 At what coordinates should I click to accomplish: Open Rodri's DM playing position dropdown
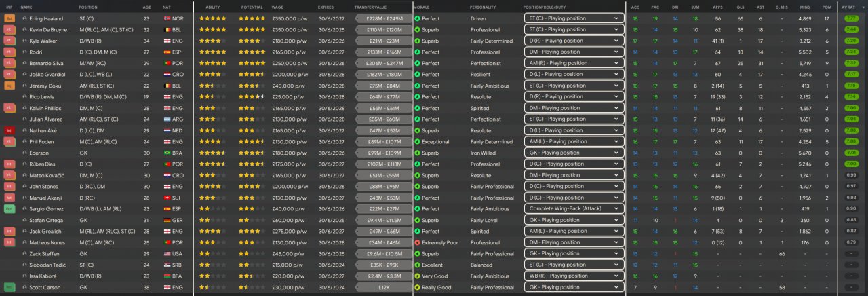pos(574,52)
